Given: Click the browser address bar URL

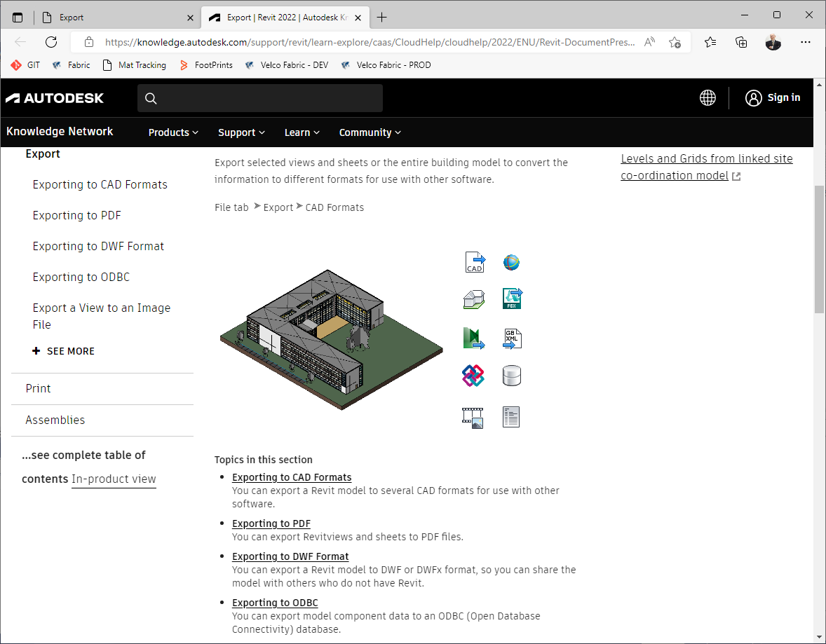Looking at the screenshot, I should 370,42.
